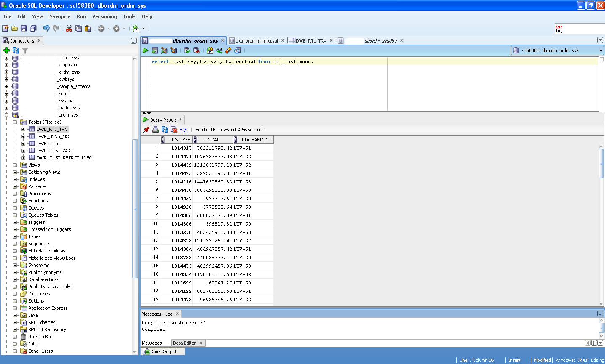The height and width of the screenshot is (364, 605).
Task: Pin the Query Result with the red pushpin
Action: [146, 130]
